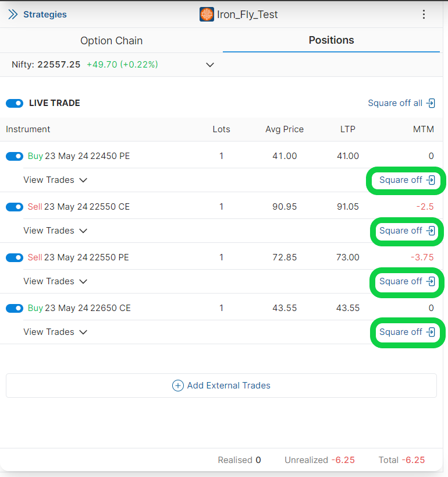Image resolution: width=448 pixels, height=477 pixels.
Task: Click the 91.05 LTP value
Action: pyautogui.click(x=348, y=207)
